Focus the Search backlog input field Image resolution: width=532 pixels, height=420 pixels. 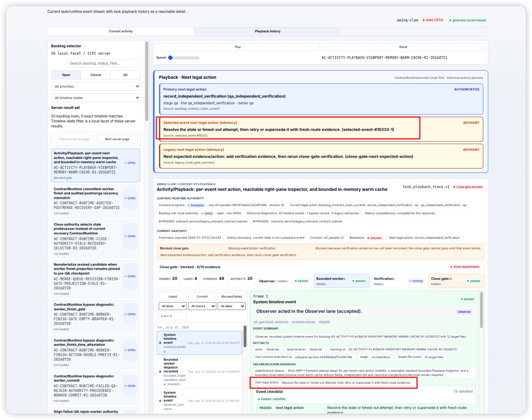[103, 63]
